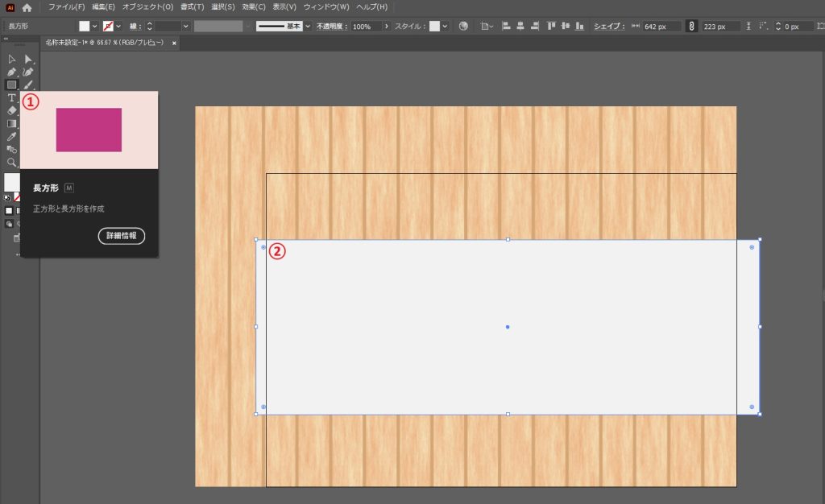Pick the Eyedropper tool
825x504 pixels.
tap(12, 136)
